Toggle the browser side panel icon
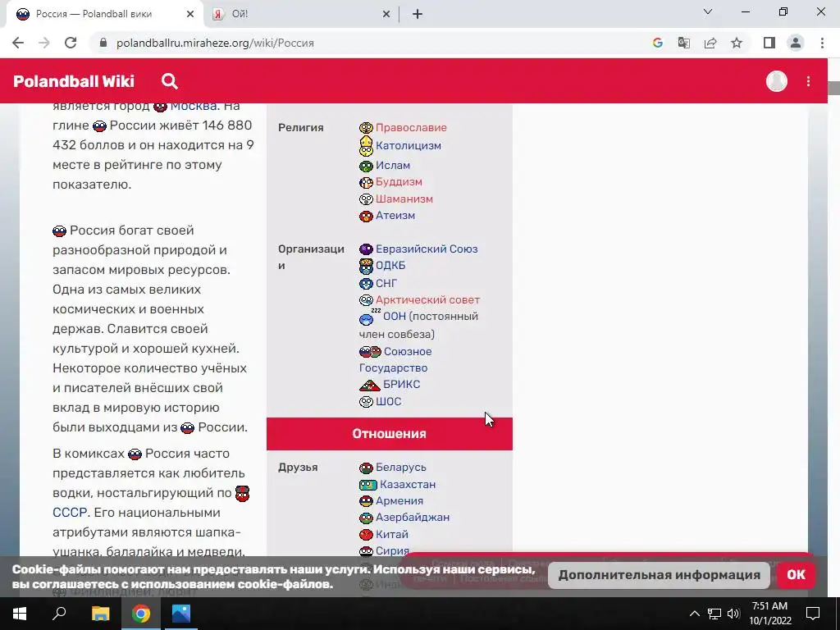Viewport: 840px width, 630px height. click(769, 43)
